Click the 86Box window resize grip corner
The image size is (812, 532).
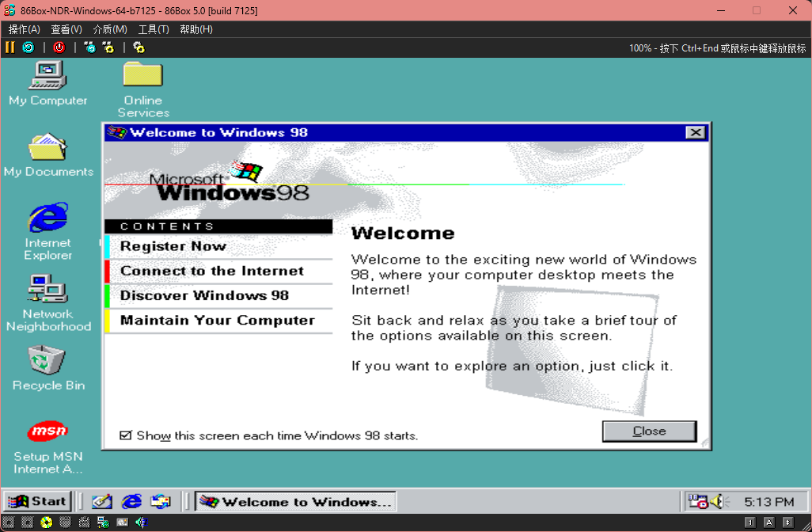pyautogui.click(x=805, y=525)
